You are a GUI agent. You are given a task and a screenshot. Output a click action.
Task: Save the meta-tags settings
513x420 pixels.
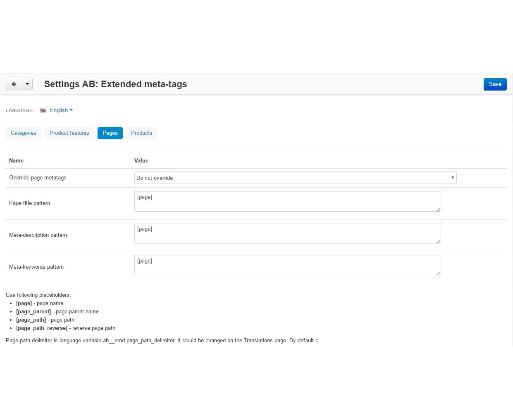click(495, 84)
